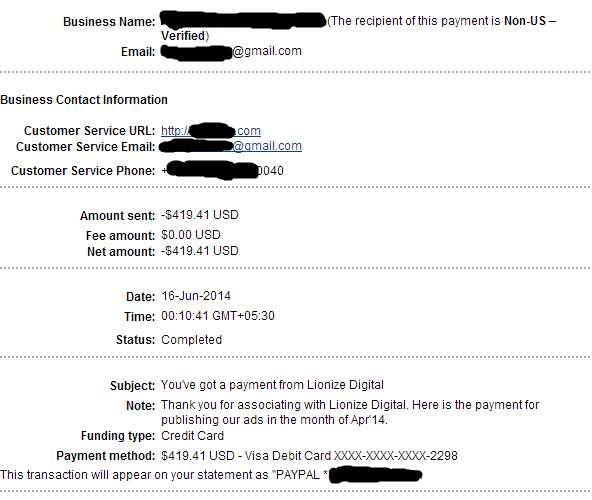This screenshot has height=500, width=592.
Task: Click the Customer Service Phone number
Action: coord(223,170)
